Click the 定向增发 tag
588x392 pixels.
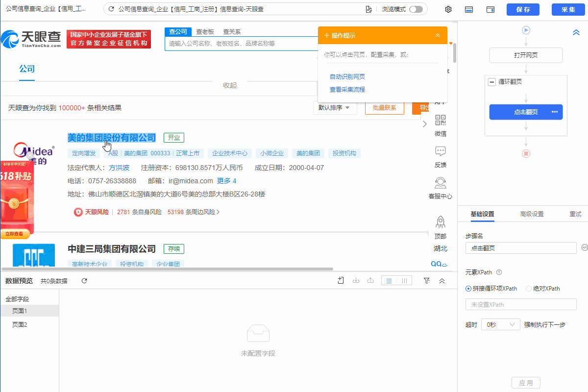click(x=84, y=153)
